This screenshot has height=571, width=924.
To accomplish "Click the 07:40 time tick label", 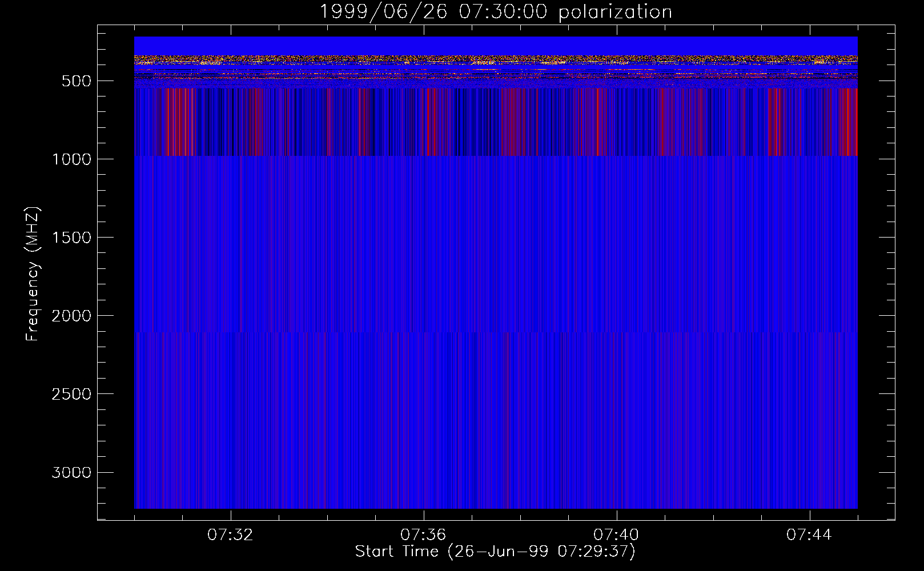I will [x=616, y=535].
